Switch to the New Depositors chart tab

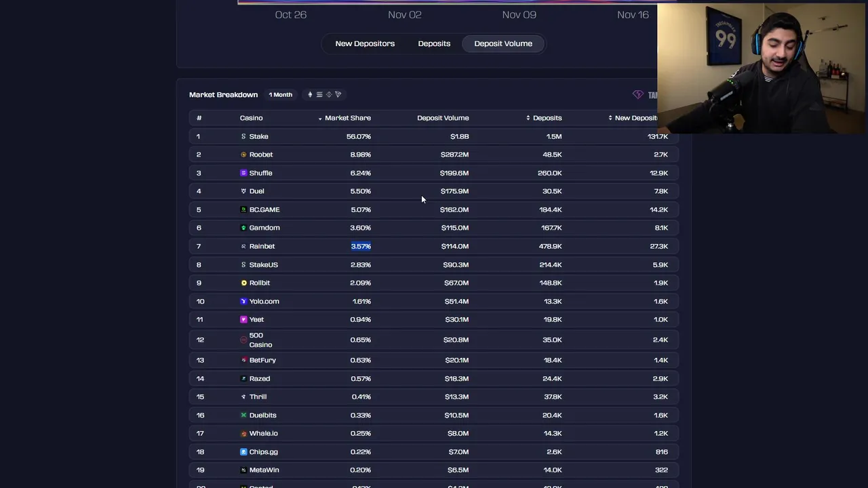point(365,43)
